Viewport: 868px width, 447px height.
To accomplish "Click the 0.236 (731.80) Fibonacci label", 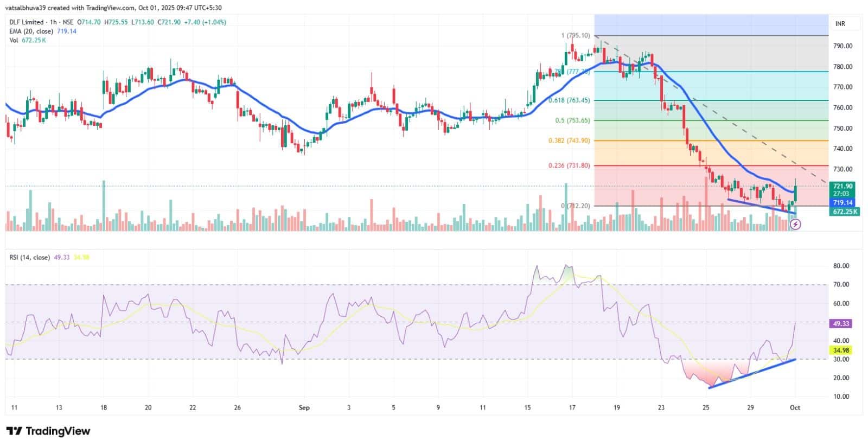I will pos(569,166).
